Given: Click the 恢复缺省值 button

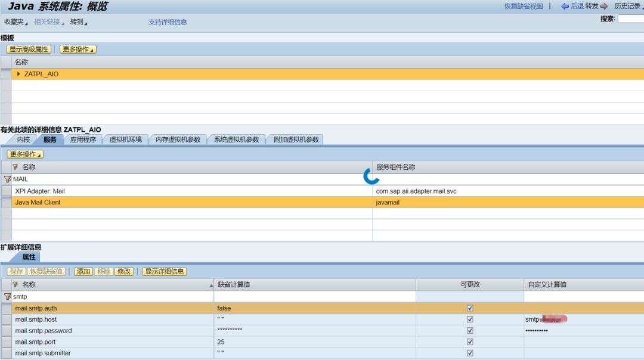Looking at the screenshot, I should coord(46,271).
